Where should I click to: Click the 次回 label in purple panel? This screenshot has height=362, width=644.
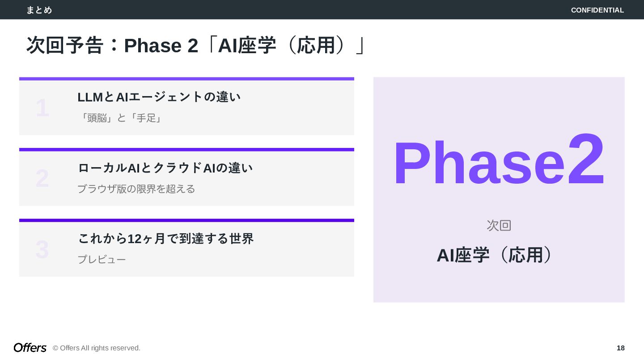pyautogui.click(x=499, y=225)
